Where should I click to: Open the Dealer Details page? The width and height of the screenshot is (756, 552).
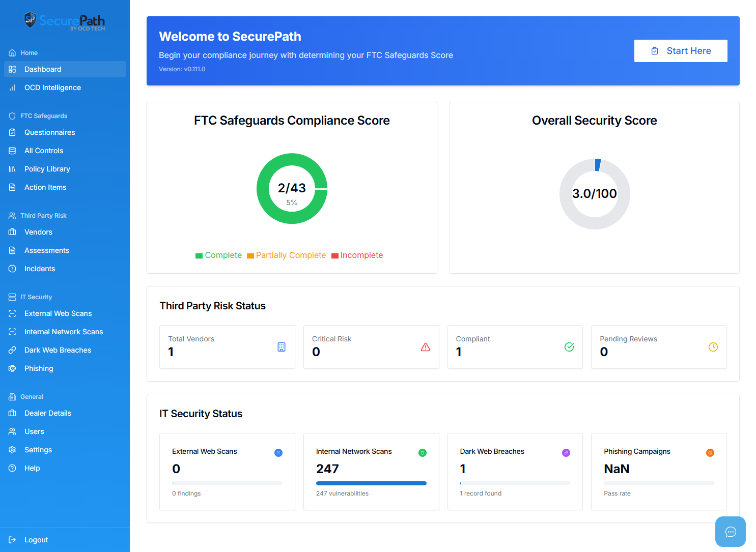click(x=47, y=413)
